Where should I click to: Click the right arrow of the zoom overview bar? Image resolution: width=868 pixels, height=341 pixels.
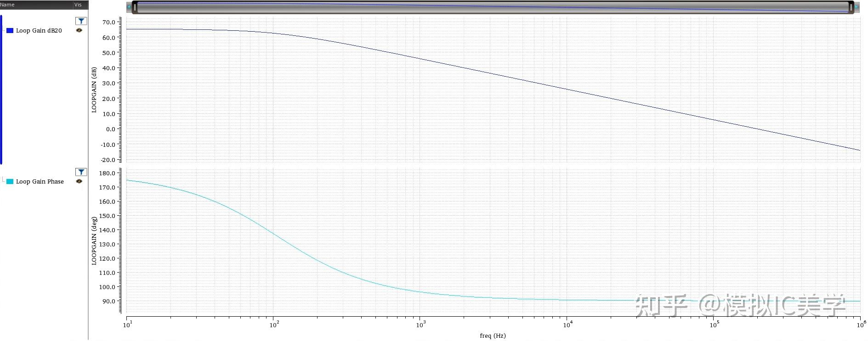click(857, 7)
